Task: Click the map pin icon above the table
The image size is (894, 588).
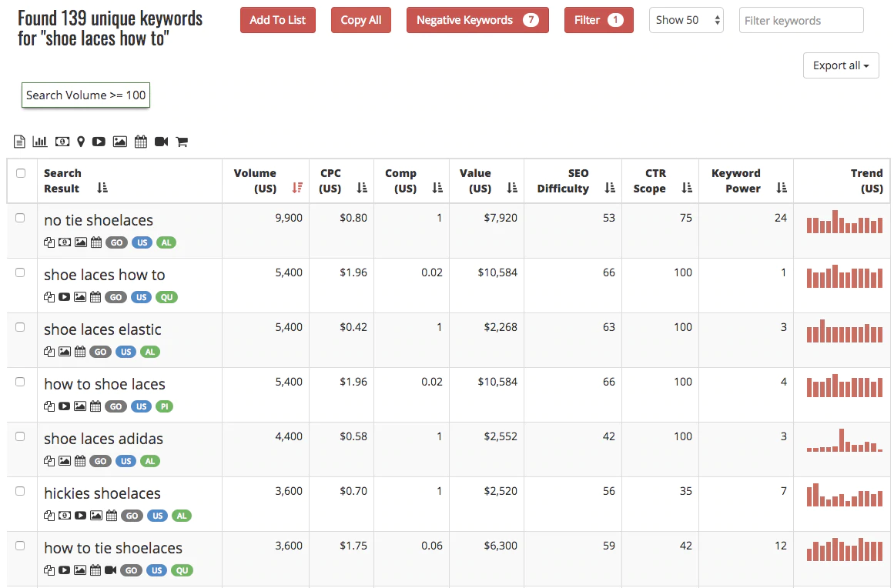Action: (x=81, y=142)
